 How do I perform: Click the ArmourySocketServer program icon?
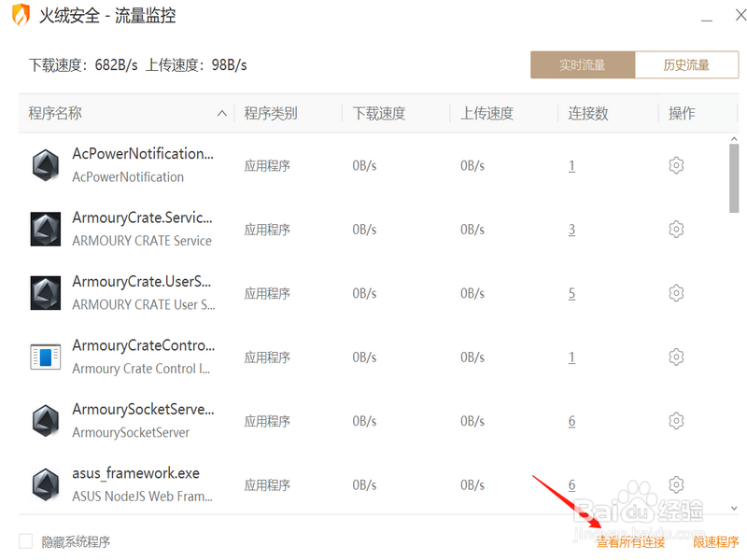[45, 421]
